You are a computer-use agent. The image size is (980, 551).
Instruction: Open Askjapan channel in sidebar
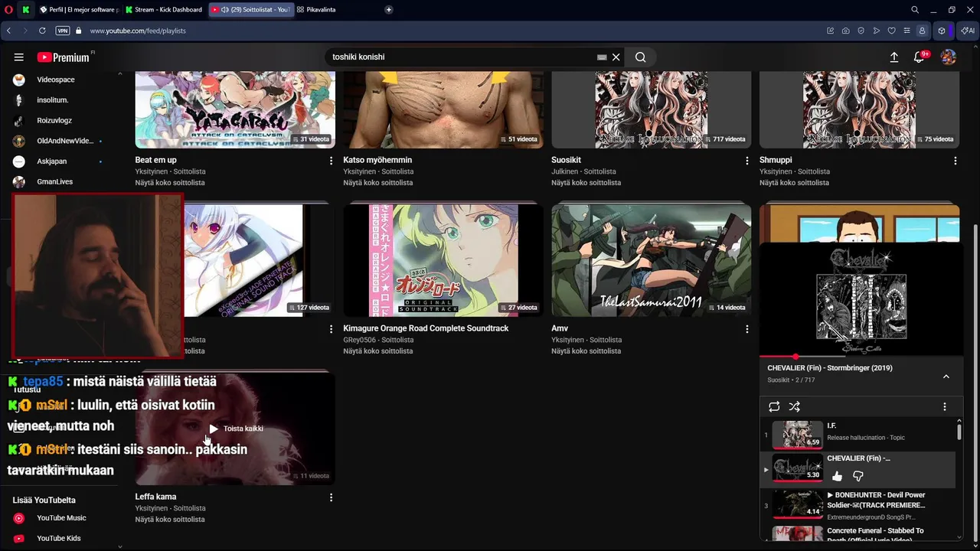pyautogui.click(x=52, y=161)
